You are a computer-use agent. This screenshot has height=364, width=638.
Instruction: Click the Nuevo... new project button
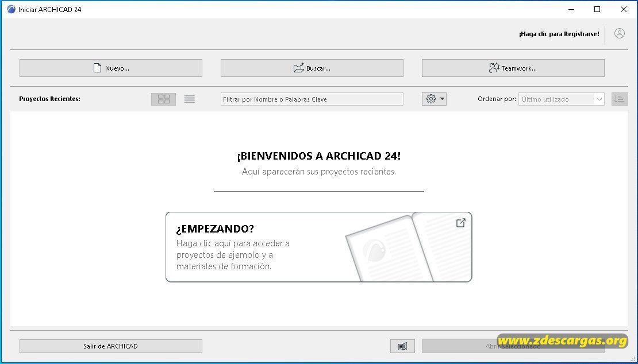111,68
